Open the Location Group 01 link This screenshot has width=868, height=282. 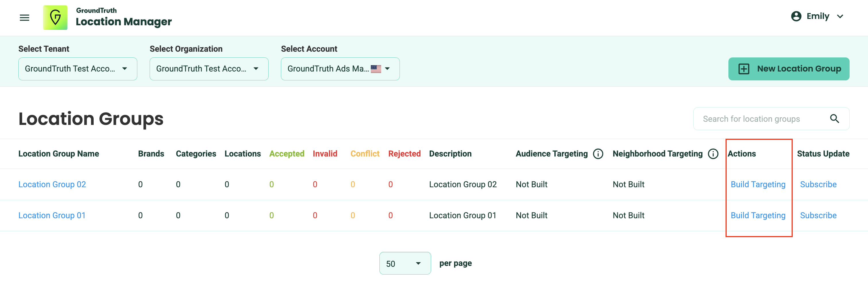52,215
